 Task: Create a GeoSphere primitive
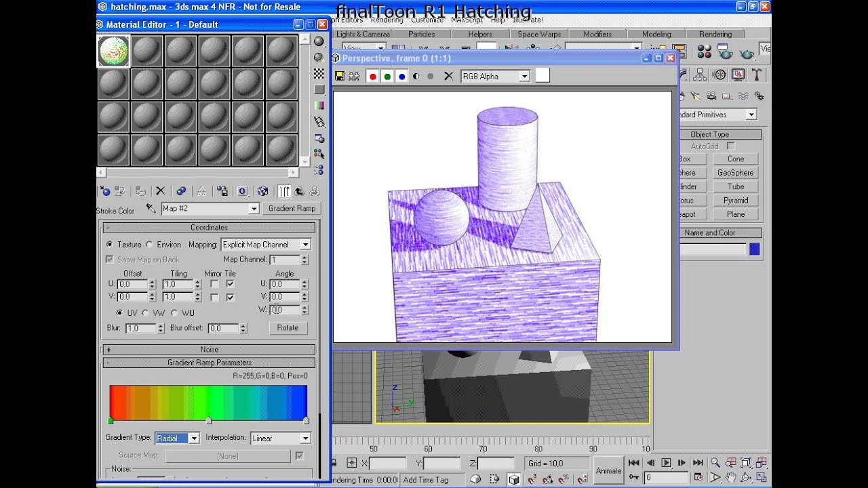[736, 173]
